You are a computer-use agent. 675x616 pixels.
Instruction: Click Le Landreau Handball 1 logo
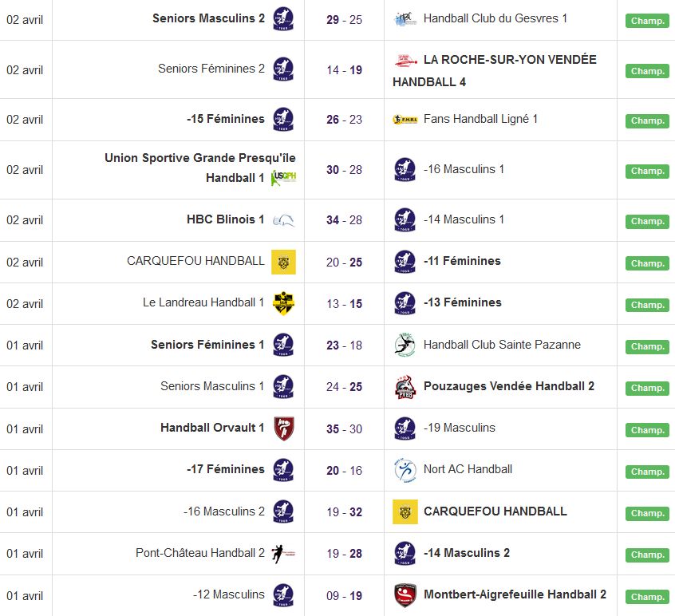coord(283,303)
